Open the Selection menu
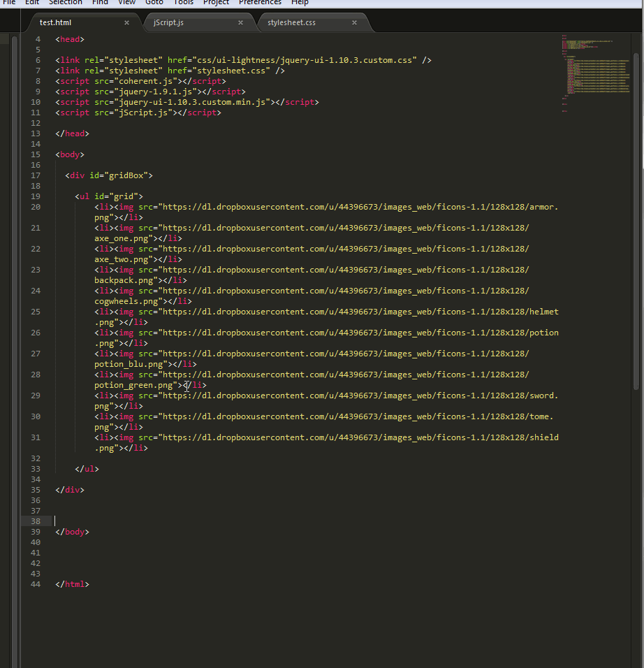This screenshot has height=668, width=644. click(x=65, y=3)
